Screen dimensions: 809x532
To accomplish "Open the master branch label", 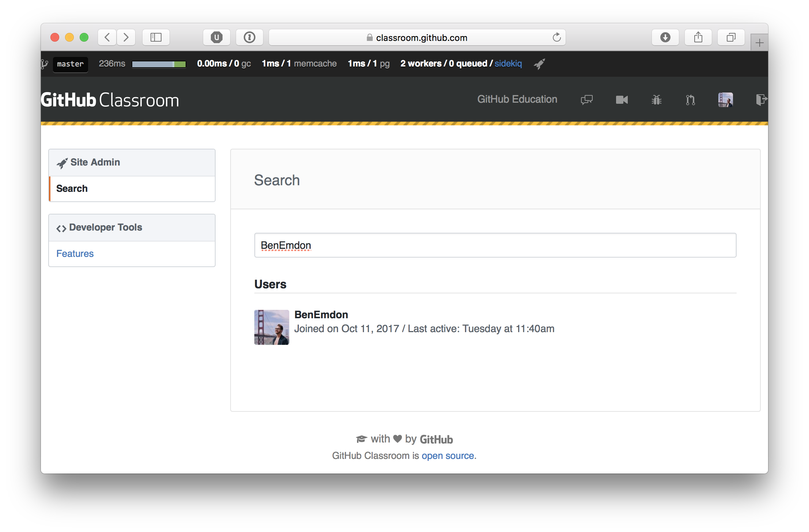I will tap(71, 64).
